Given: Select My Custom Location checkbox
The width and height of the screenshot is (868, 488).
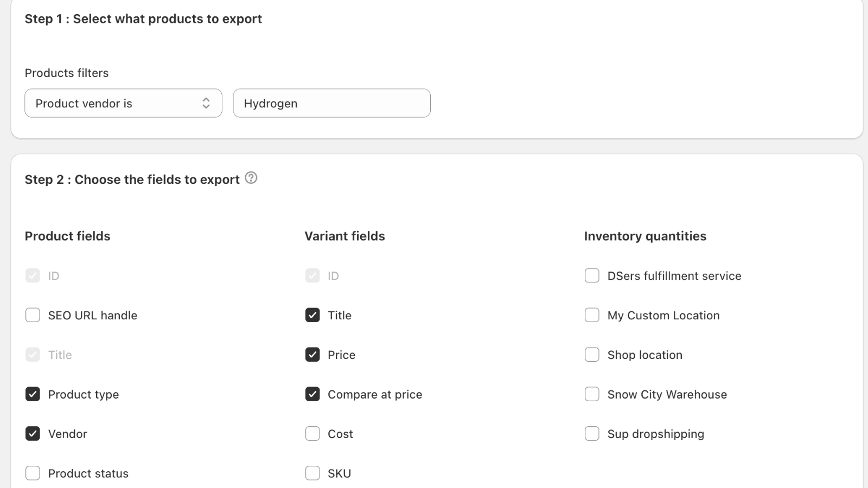Looking at the screenshot, I should coord(592,315).
